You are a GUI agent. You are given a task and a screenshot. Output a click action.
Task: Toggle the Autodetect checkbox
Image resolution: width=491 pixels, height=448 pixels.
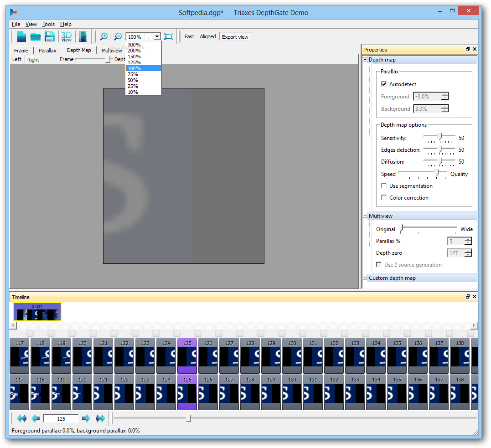click(383, 84)
